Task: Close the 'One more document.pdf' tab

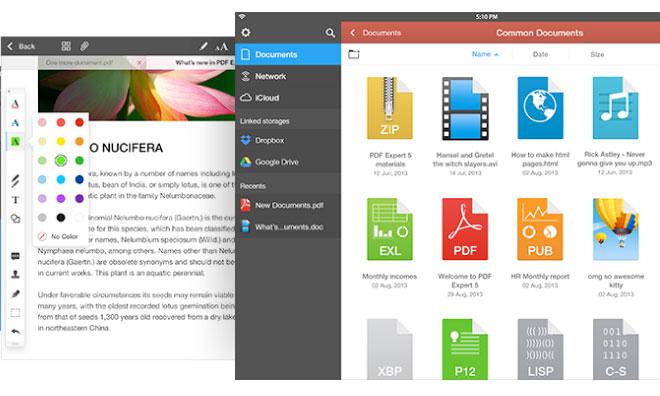Action: pos(139,62)
